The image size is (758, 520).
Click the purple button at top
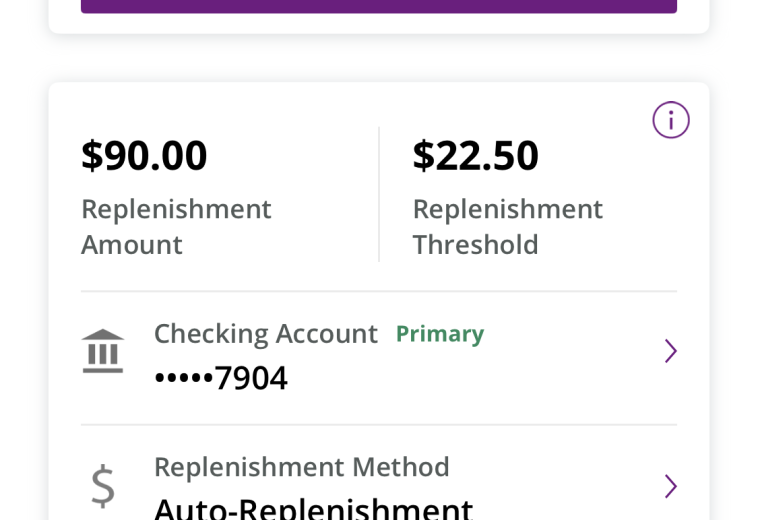[379, 6]
